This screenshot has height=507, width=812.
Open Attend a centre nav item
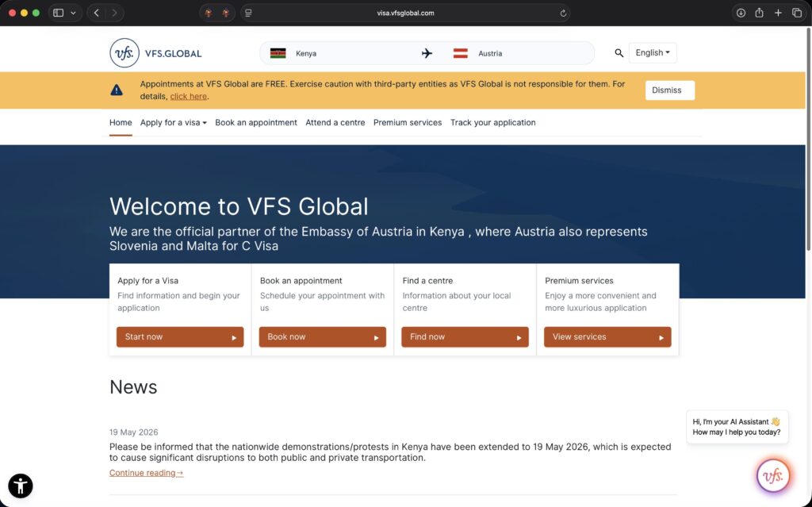point(335,123)
